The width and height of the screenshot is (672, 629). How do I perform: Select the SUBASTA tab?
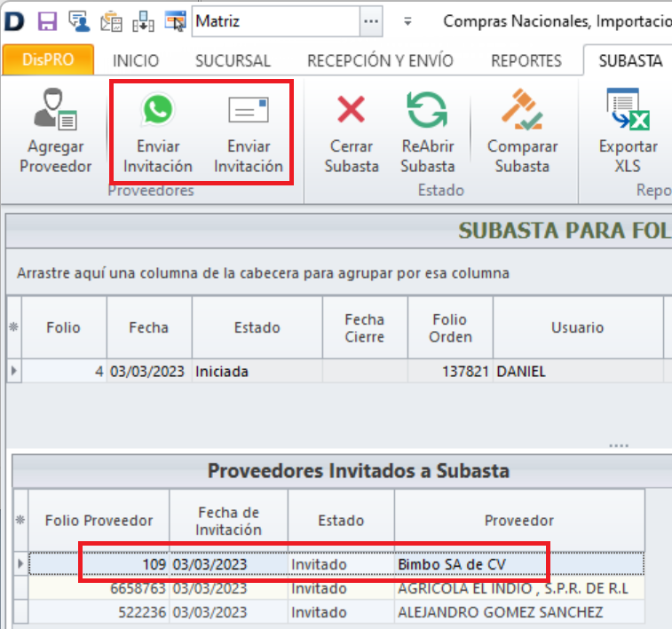pos(630,61)
